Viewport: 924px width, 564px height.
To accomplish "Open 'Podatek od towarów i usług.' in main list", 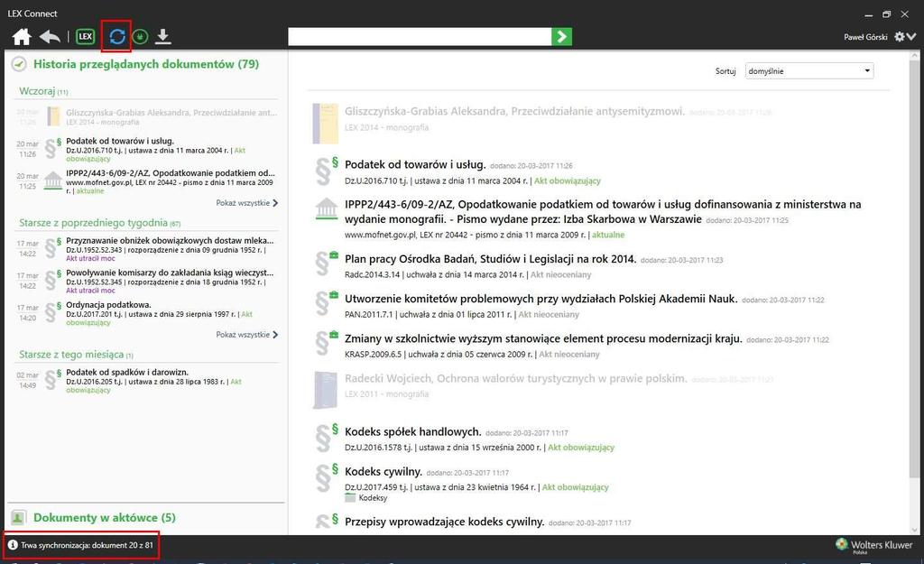I will click(x=415, y=164).
